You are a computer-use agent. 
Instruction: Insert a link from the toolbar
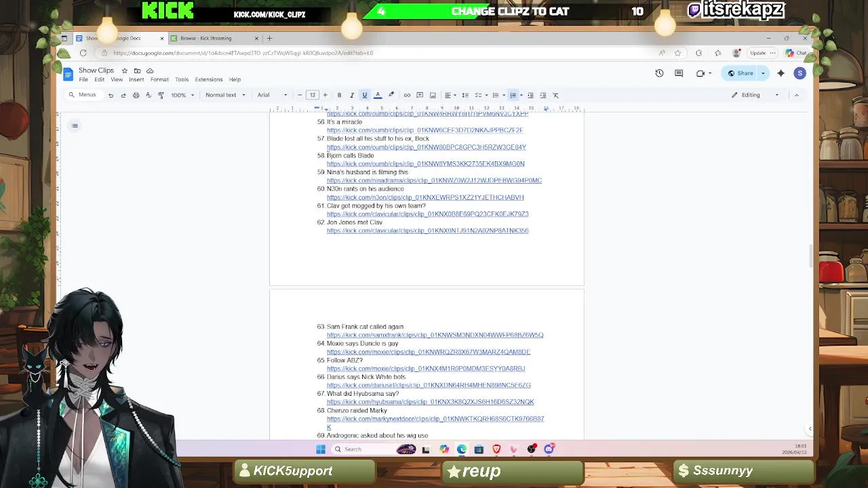pyautogui.click(x=407, y=95)
